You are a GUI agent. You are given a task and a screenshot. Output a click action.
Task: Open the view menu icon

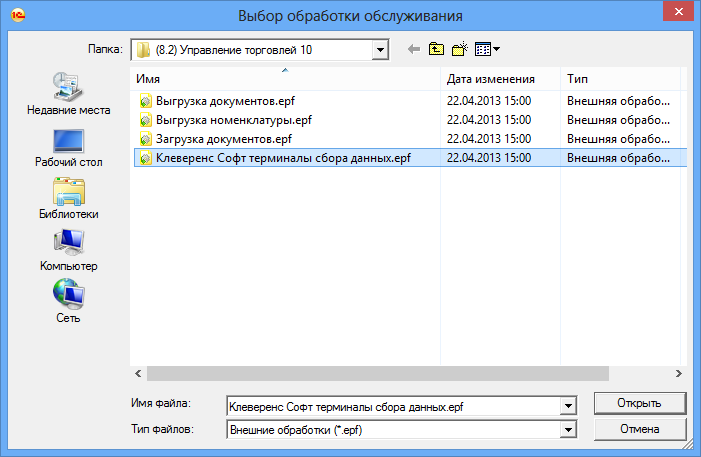click(x=487, y=49)
